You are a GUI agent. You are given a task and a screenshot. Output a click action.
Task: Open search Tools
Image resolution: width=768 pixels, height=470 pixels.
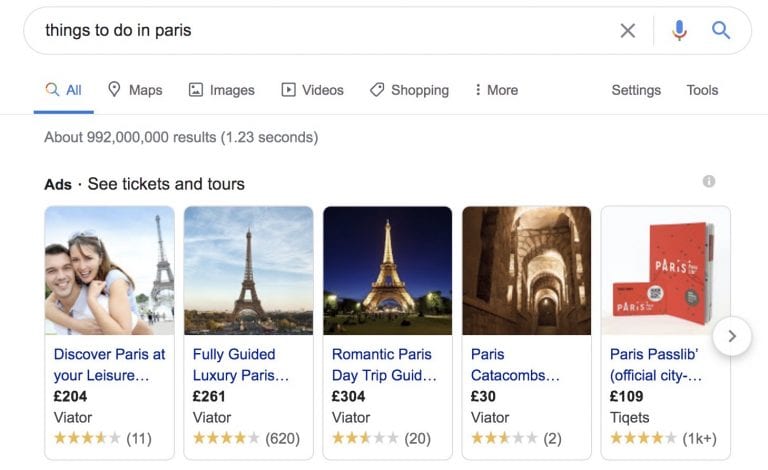(x=702, y=90)
